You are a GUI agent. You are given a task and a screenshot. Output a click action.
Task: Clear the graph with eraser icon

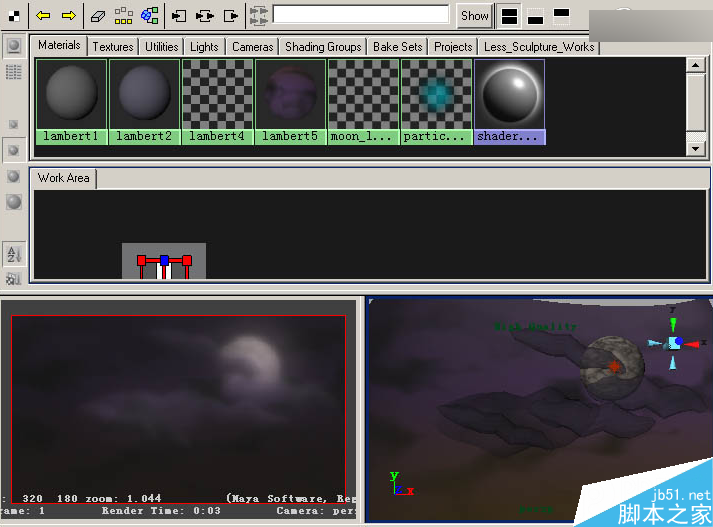point(98,16)
